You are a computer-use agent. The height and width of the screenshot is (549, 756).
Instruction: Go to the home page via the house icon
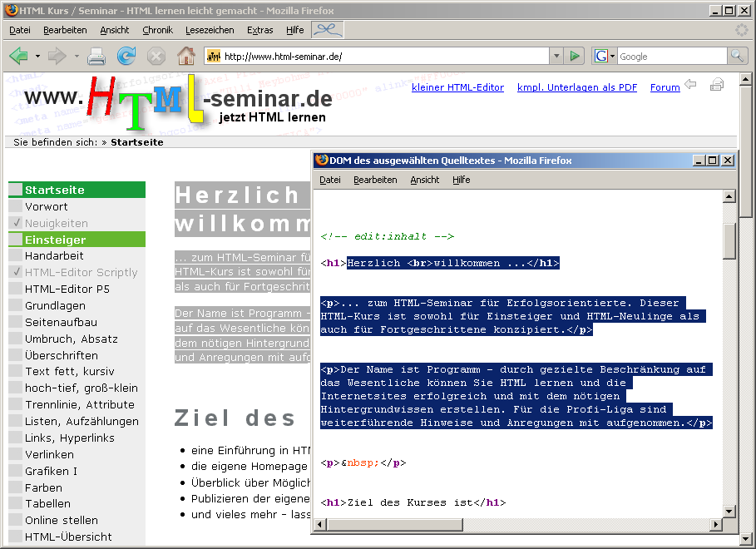point(186,56)
